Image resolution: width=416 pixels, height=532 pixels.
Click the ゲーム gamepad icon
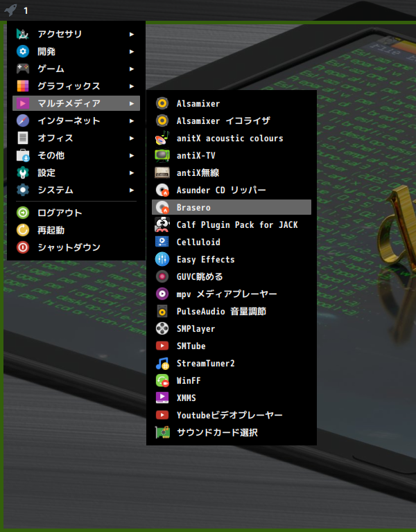pyautogui.click(x=23, y=69)
